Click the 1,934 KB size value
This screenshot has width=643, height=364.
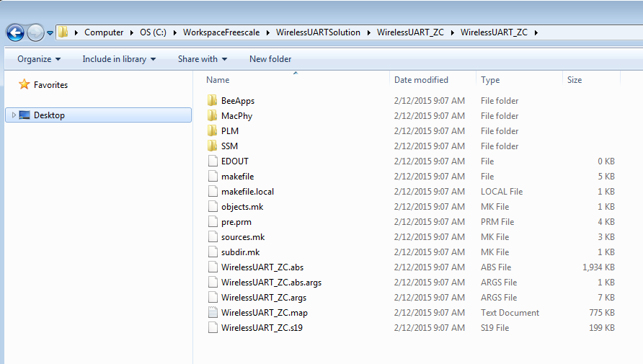tap(598, 267)
